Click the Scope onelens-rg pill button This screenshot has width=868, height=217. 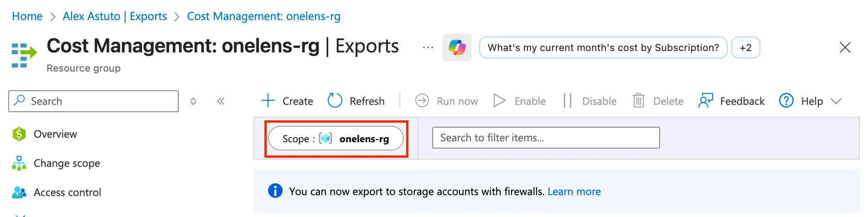point(336,139)
